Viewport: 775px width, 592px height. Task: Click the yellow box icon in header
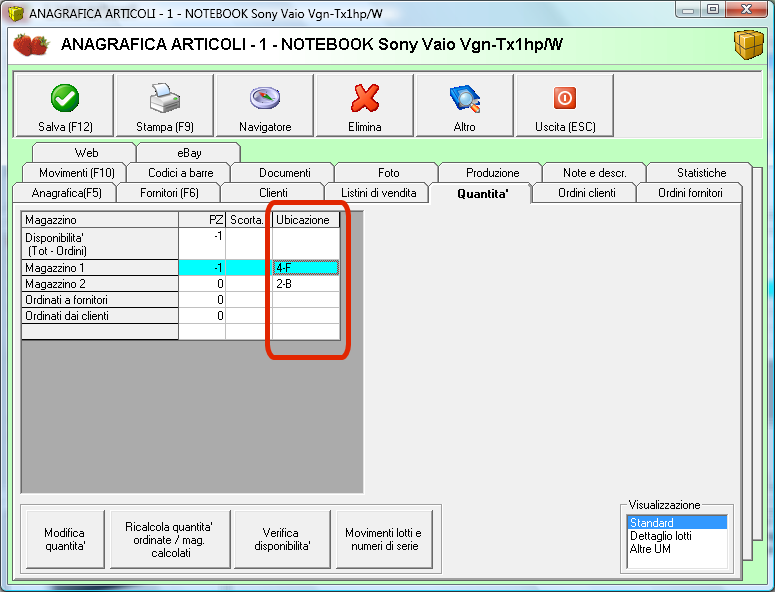pos(748,44)
